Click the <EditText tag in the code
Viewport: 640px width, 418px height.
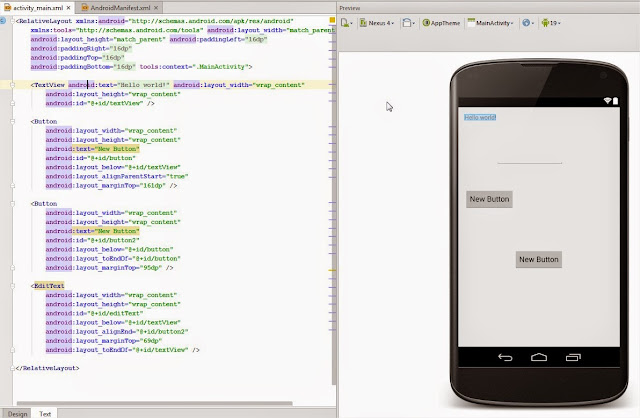point(47,286)
